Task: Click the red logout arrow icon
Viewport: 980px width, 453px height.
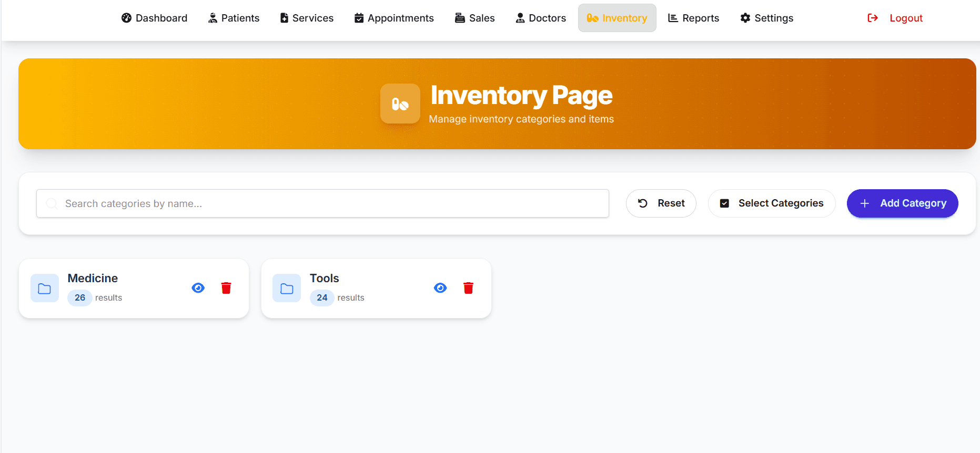Action: click(873, 18)
